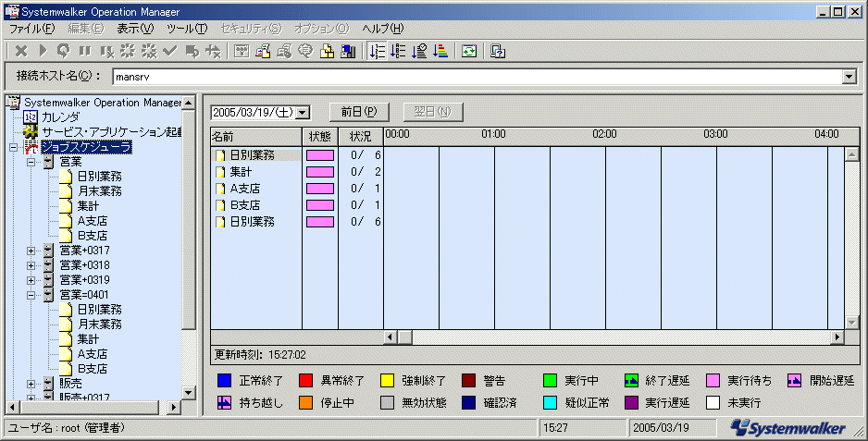Select カレンダ in the tree
The height and width of the screenshot is (441, 868).
(60, 117)
